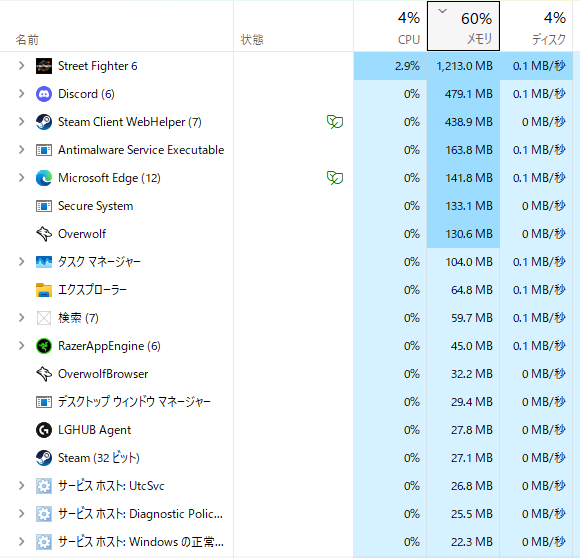580x558 pixels.
Task: Click efficiency mode leaf on Steam Client WebHelper row
Action: (x=335, y=122)
